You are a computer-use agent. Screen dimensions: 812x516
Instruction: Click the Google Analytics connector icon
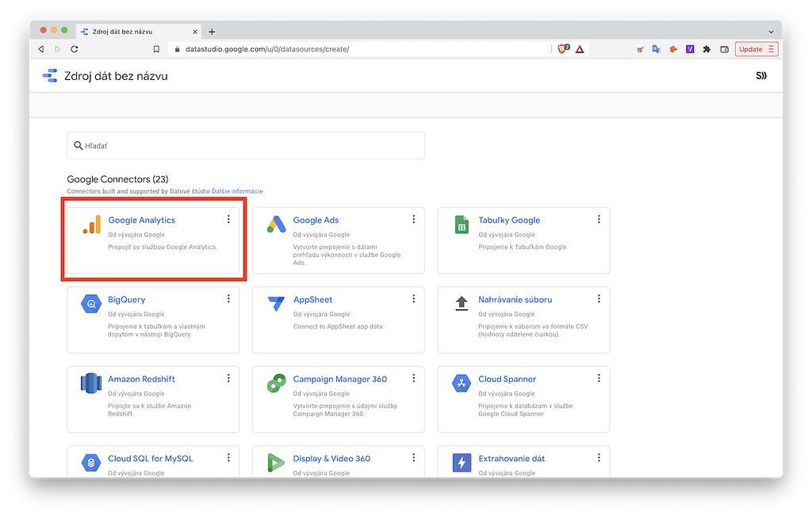pyautogui.click(x=92, y=224)
